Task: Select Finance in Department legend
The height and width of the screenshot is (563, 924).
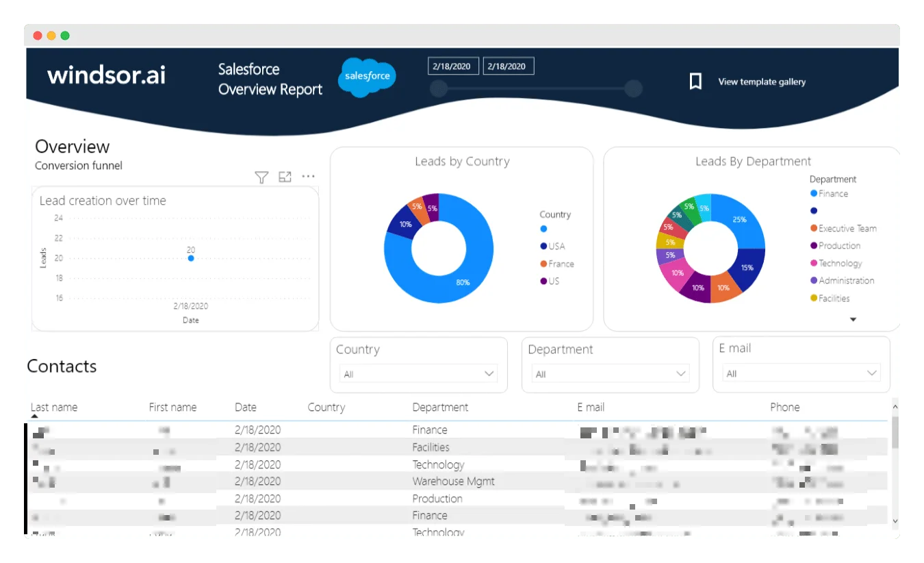Action: (x=829, y=194)
